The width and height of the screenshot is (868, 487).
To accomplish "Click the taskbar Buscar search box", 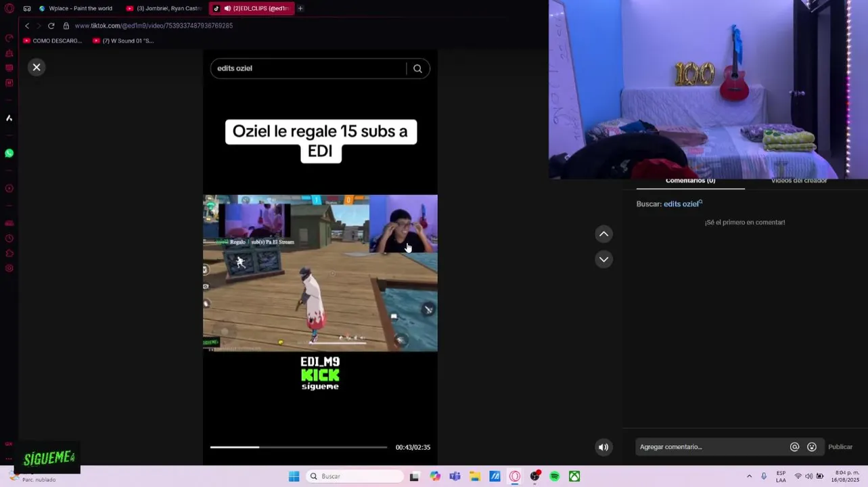I will click(x=355, y=476).
